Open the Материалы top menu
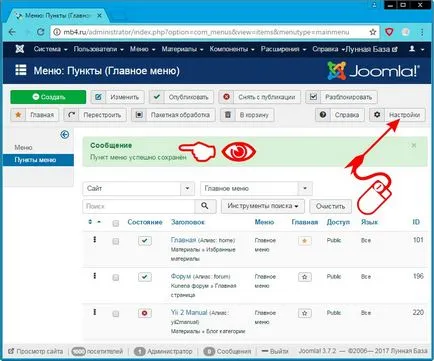The image size is (434, 361). pos(182,49)
